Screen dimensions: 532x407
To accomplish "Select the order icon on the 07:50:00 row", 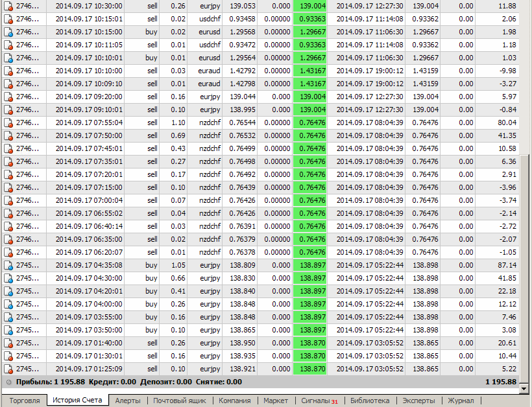I will pyautogui.click(x=8, y=136).
